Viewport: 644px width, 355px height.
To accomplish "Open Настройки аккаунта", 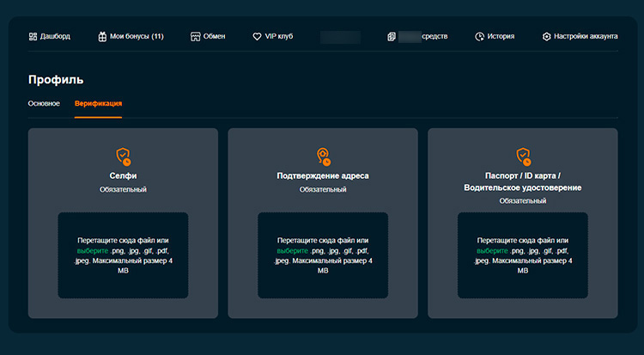I will (580, 37).
